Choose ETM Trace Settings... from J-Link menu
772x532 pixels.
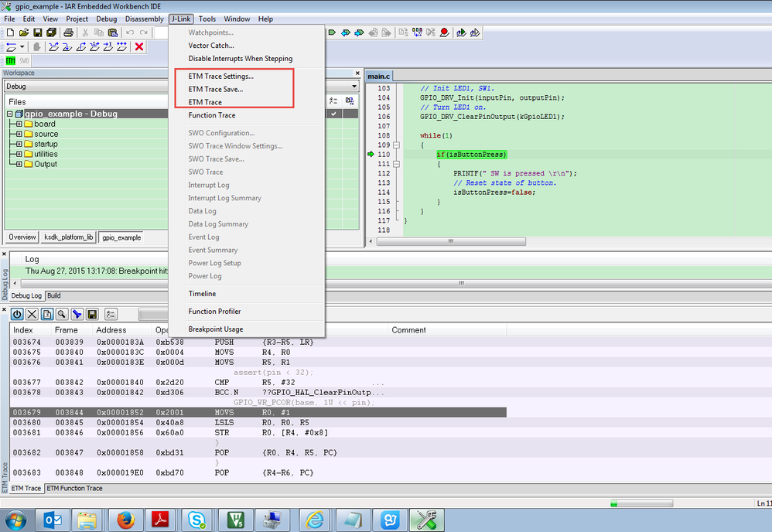click(x=220, y=77)
